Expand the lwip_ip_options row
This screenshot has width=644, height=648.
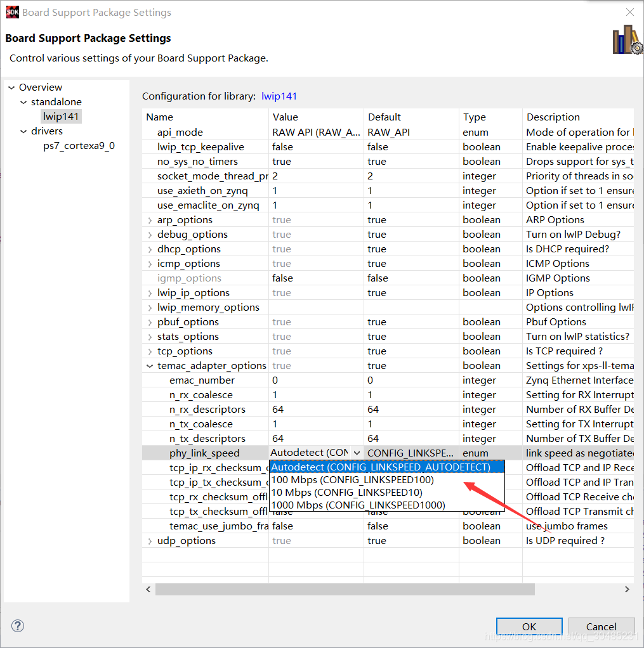click(x=150, y=294)
